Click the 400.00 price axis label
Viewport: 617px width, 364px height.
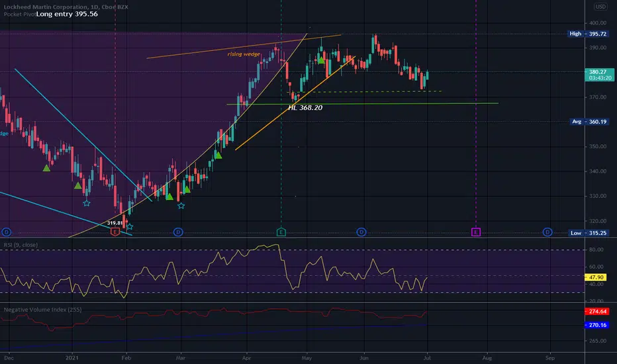tap(598, 23)
